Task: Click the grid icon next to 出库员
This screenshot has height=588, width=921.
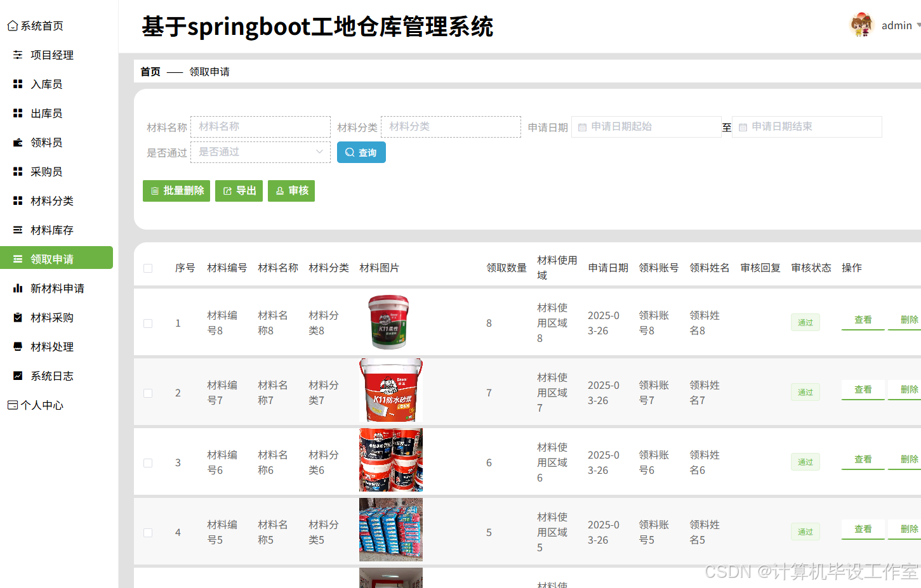Action: point(18,114)
